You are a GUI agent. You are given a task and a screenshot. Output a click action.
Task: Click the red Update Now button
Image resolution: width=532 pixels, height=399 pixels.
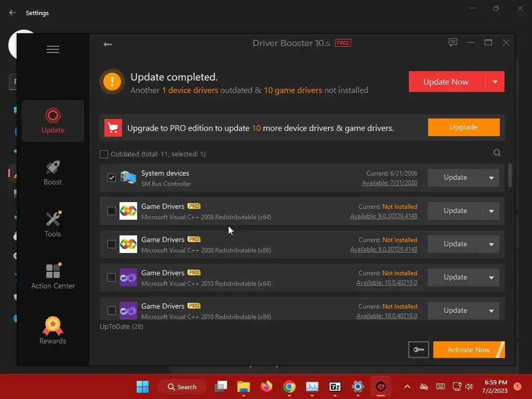[446, 82]
